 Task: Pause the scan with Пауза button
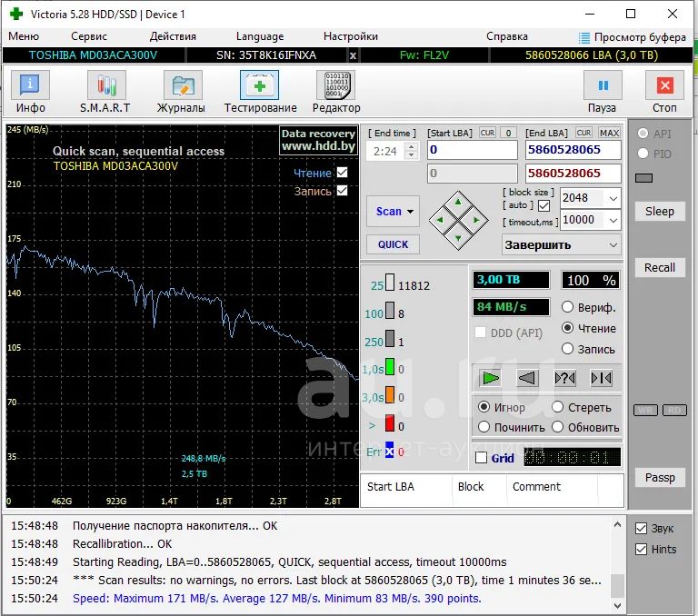(x=603, y=92)
